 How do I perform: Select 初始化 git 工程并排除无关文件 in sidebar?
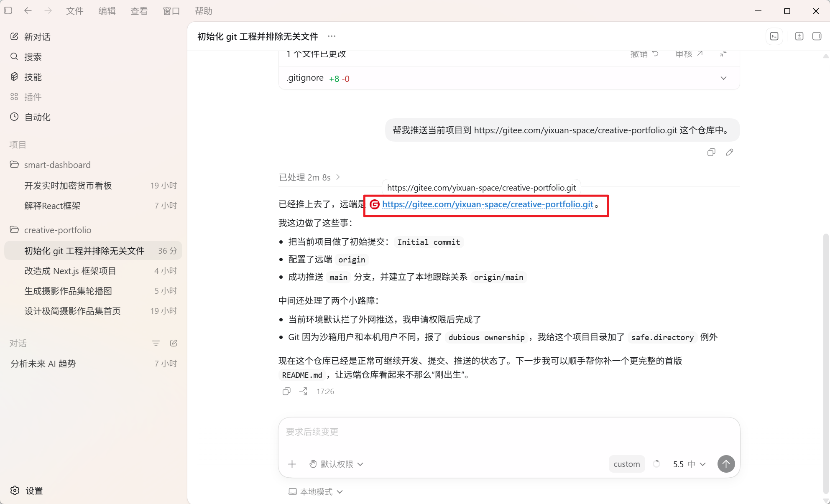(94, 251)
